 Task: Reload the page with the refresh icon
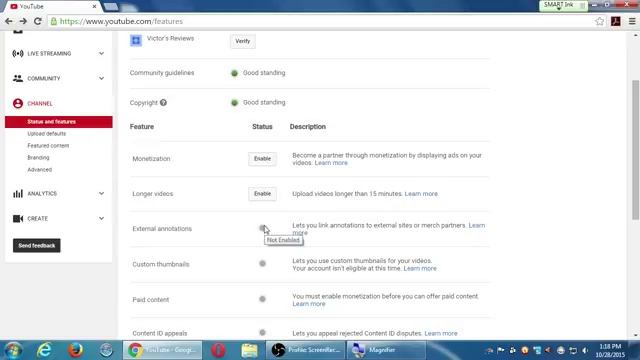(38, 21)
